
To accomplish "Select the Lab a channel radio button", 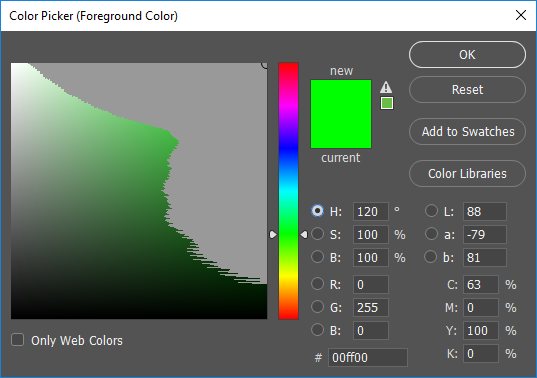I will point(431,234).
